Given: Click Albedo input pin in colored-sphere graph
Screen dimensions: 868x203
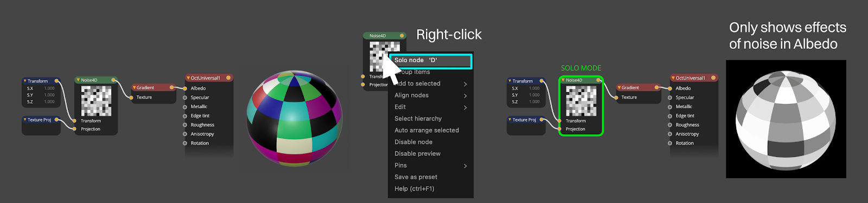Looking at the screenshot, I should (185, 88).
